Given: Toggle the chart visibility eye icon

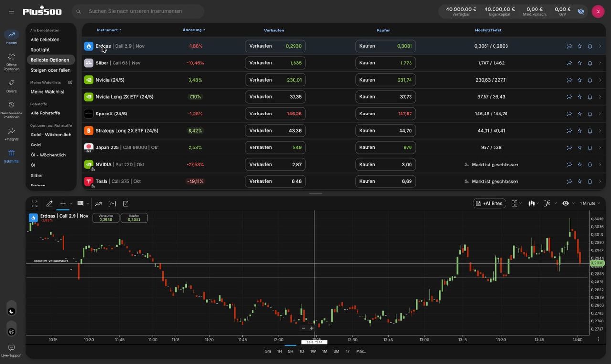Looking at the screenshot, I should tap(565, 203).
